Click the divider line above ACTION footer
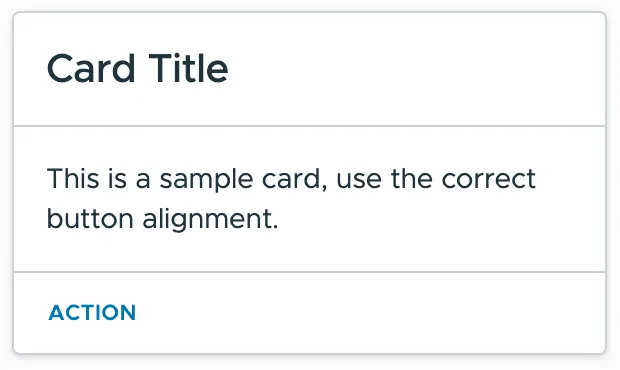 [x=310, y=272]
